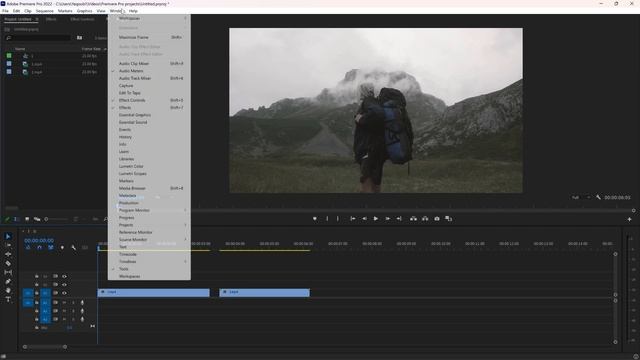Open Program Monitor wrench settings
The image size is (640, 360).
click(598, 197)
